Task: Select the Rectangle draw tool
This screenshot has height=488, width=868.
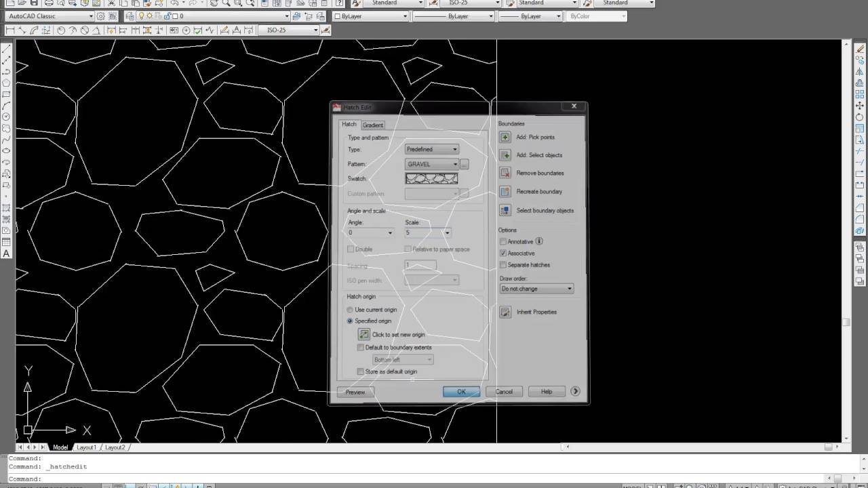Action: 6,94
